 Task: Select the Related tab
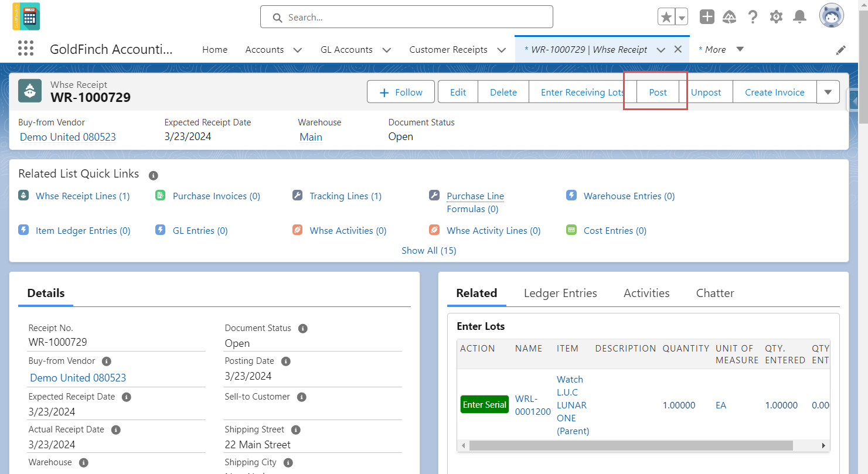coord(476,293)
